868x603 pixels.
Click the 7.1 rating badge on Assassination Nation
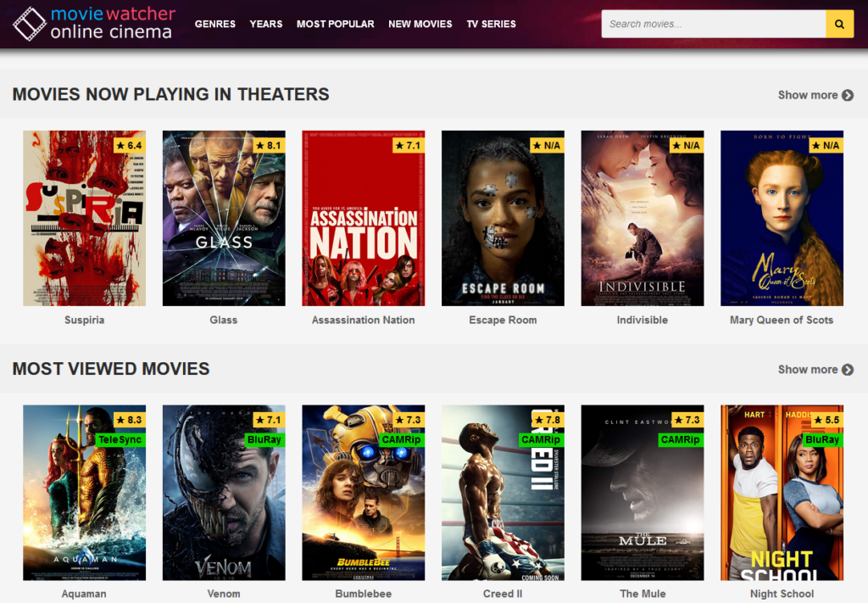coord(409,146)
